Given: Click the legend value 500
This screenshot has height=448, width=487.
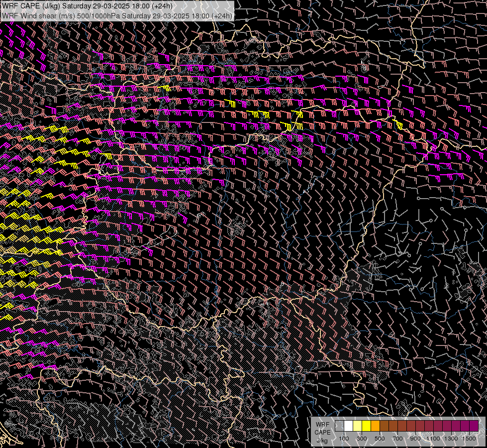Looking at the screenshot, I should coord(380,439).
